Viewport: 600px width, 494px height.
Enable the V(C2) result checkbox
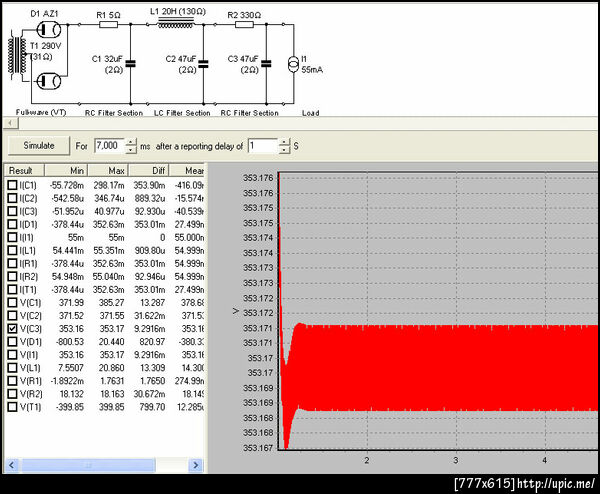pyautogui.click(x=13, y=316)
